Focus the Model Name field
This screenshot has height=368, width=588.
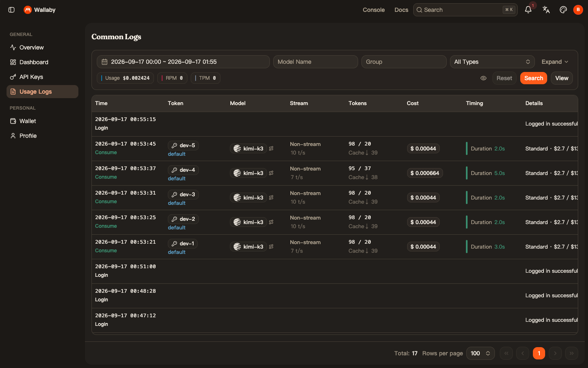pyautogui.click(x=316, y=62)
